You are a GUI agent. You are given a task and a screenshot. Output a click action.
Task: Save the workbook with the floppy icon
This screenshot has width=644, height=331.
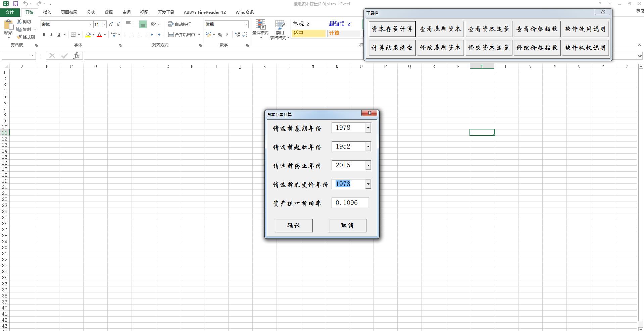[x=15, y=4]
